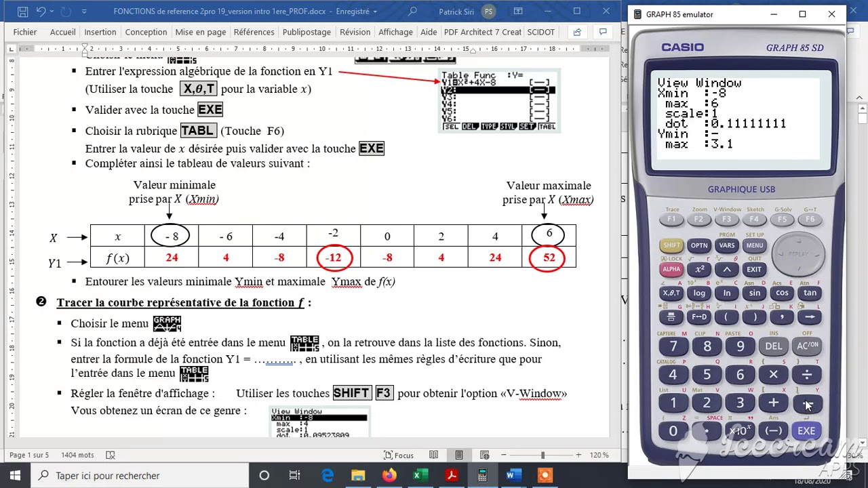Viewport: 868px width, 488px height.
Task: Switch to the Accueil tab
Action: click(62, 32)
